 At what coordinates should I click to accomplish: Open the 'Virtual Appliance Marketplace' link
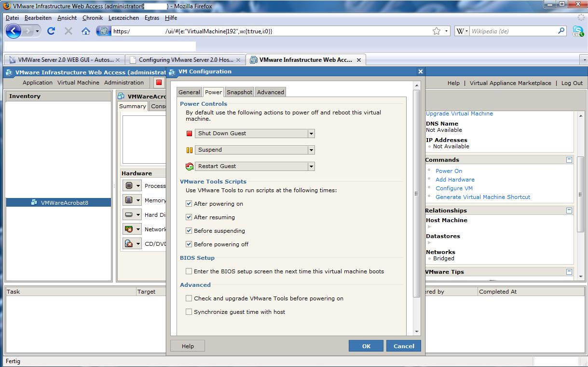[x=510, y=83]
